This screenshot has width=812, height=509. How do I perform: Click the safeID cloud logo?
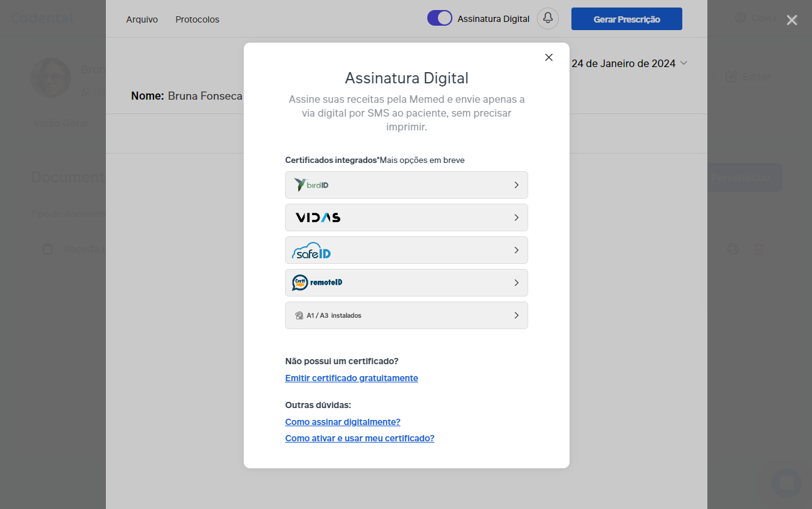(x=311, y=251)
